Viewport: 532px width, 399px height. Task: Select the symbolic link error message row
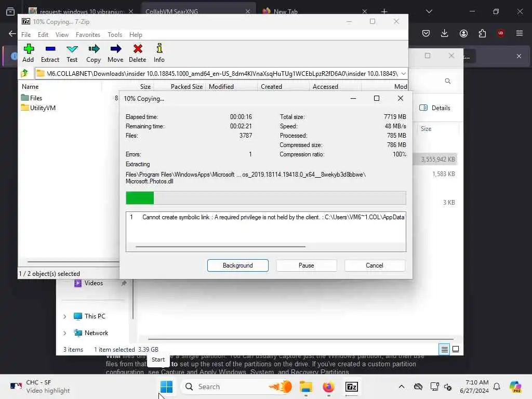click(265, 217)
